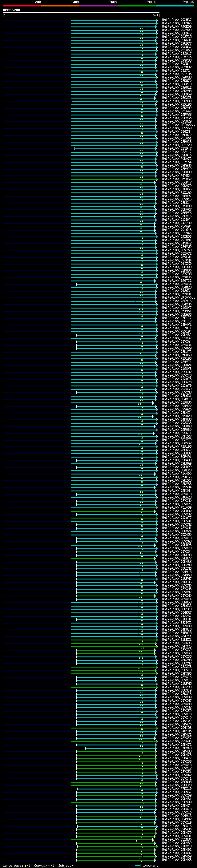Select hit UniRef100_P51063
The width and height of the screenshot is (197, 868).
click(177, 50)
